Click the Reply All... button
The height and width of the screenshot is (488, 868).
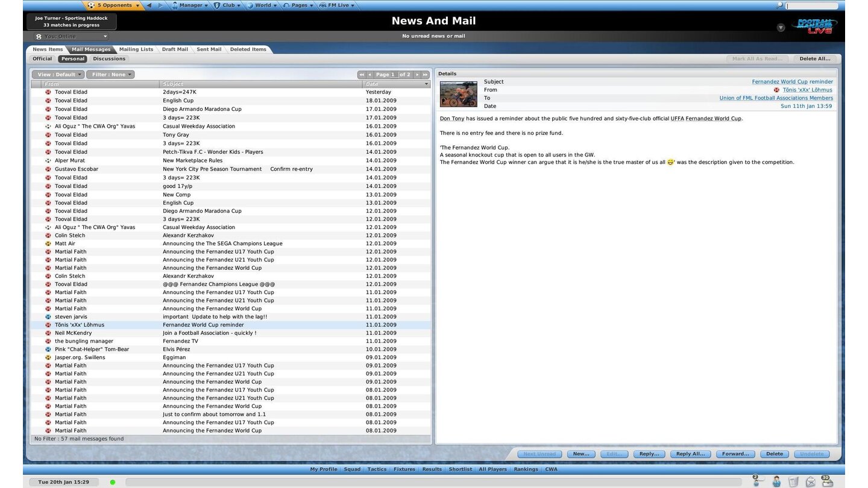pos(691,454)
